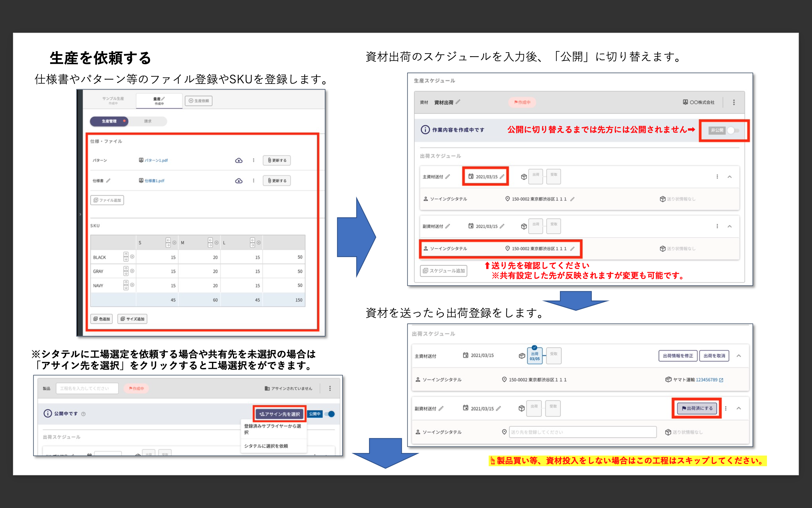Turn off the 公開中 toggle
812x508 pixels.
pyautogui.click(x=330, y=414)
